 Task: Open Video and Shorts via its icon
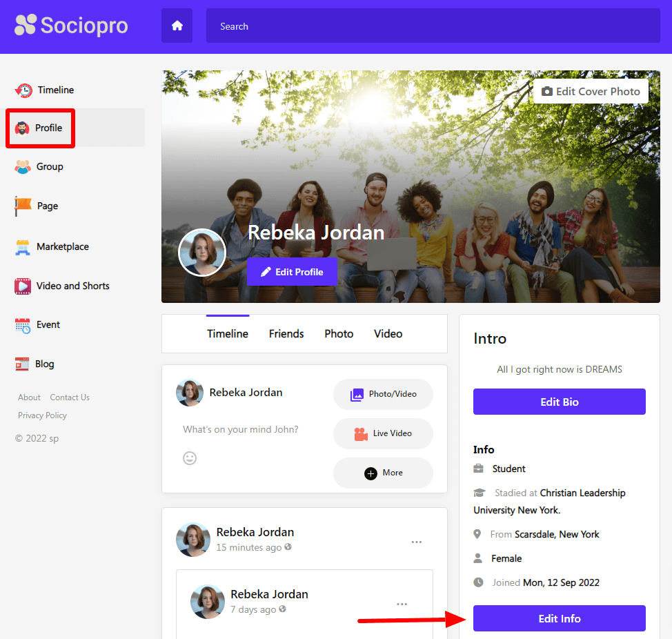click(23, 286)
